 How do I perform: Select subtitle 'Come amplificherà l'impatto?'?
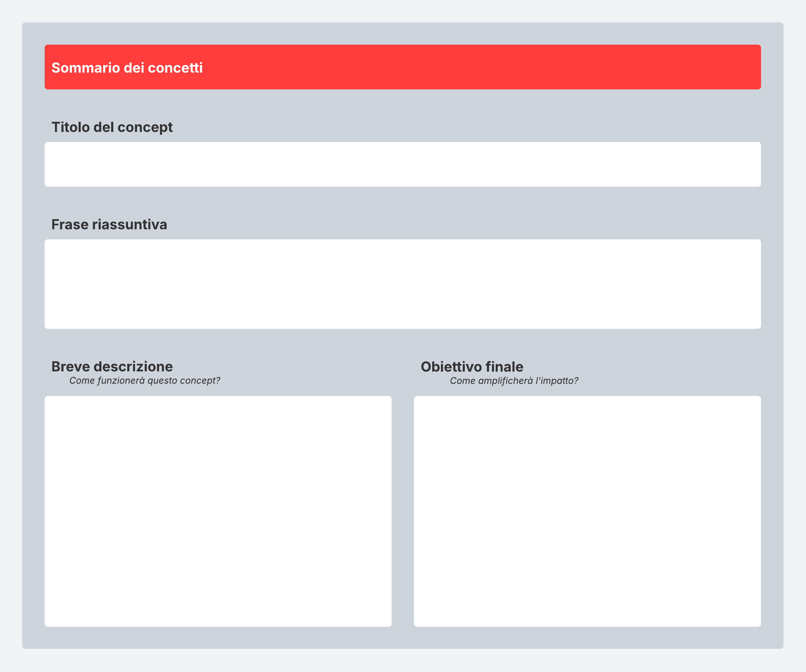(x=514, y=381)
